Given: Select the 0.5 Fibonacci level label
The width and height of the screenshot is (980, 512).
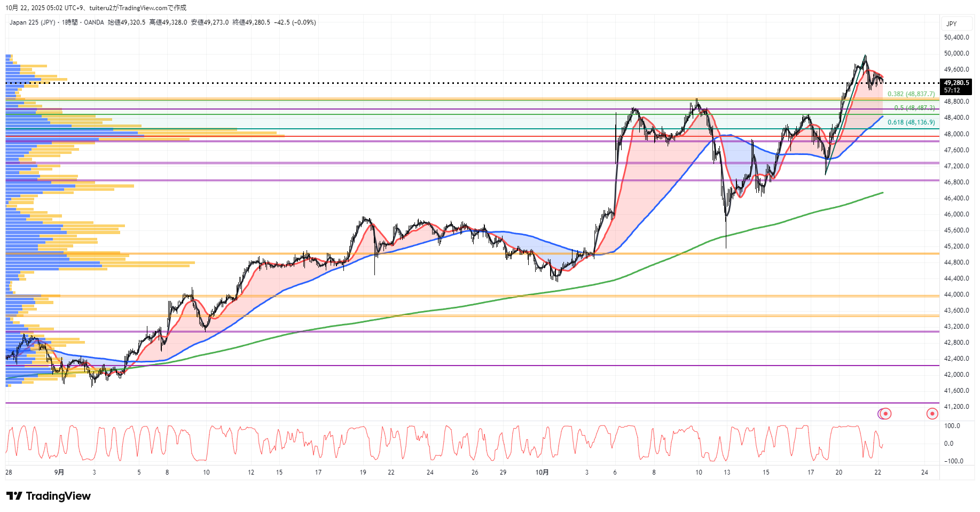Looking at the screenshot, I should pos(914,108).
